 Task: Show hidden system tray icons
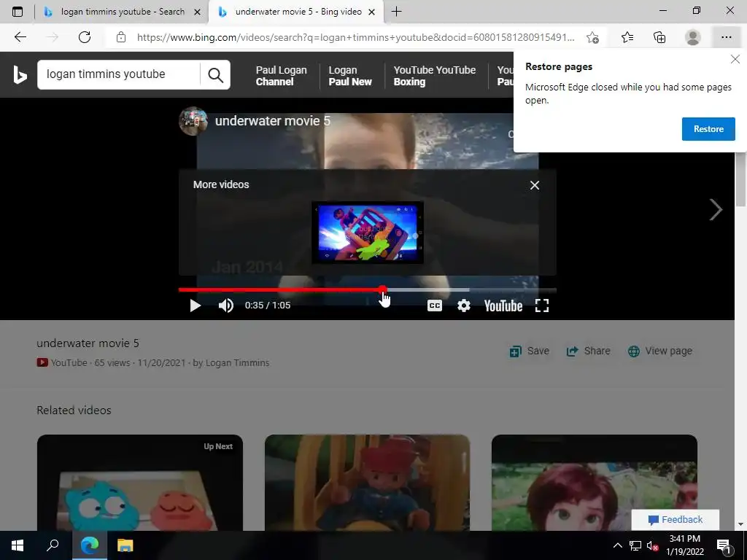coord(617,545)
